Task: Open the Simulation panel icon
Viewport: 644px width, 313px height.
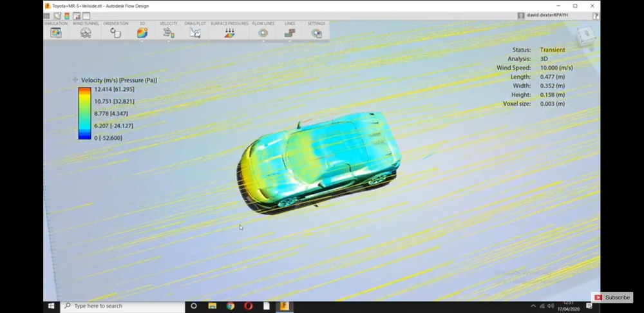Action: (56, 33)
